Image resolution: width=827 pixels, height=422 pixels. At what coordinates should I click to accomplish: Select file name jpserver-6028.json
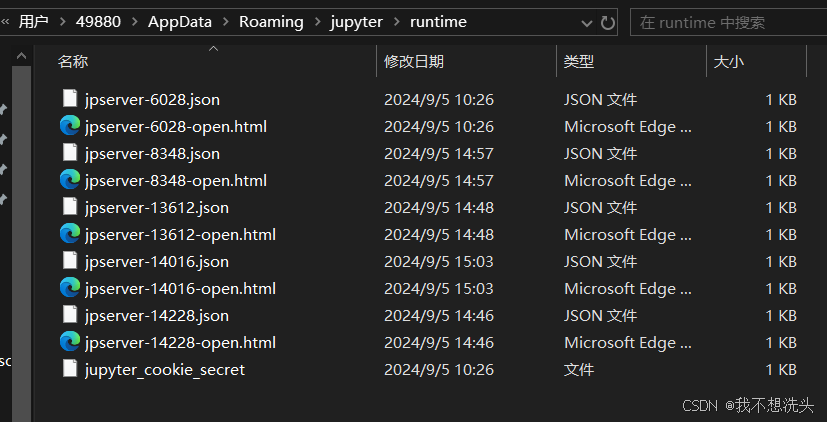[152, 99]
